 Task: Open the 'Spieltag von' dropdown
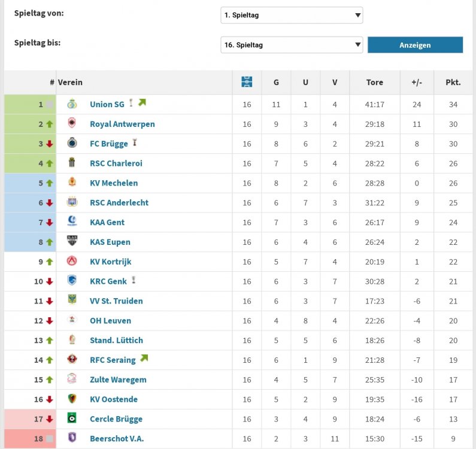pyautogui.click(x=292, y=15)
